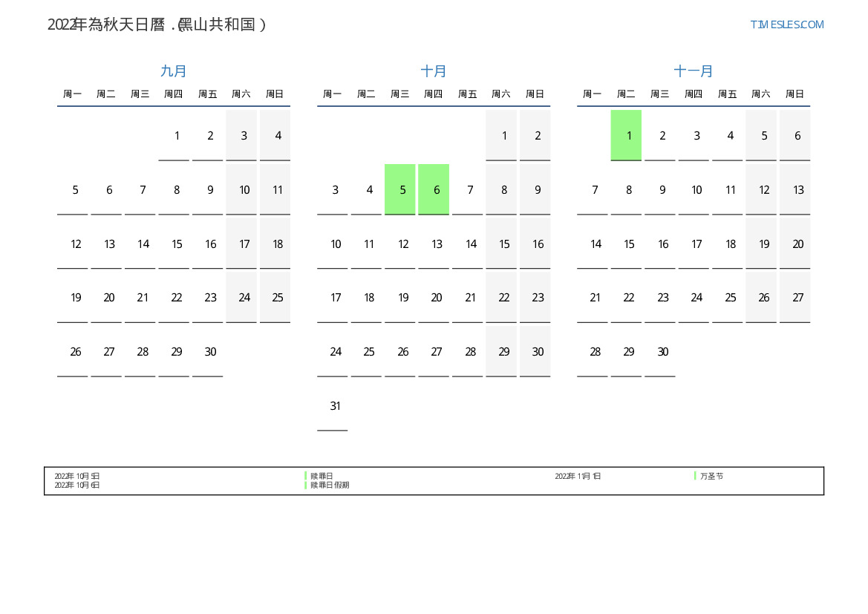This screenshot has width=868, height=614.
Task: Click October 15 weekend cell
Action: (504, 244)
